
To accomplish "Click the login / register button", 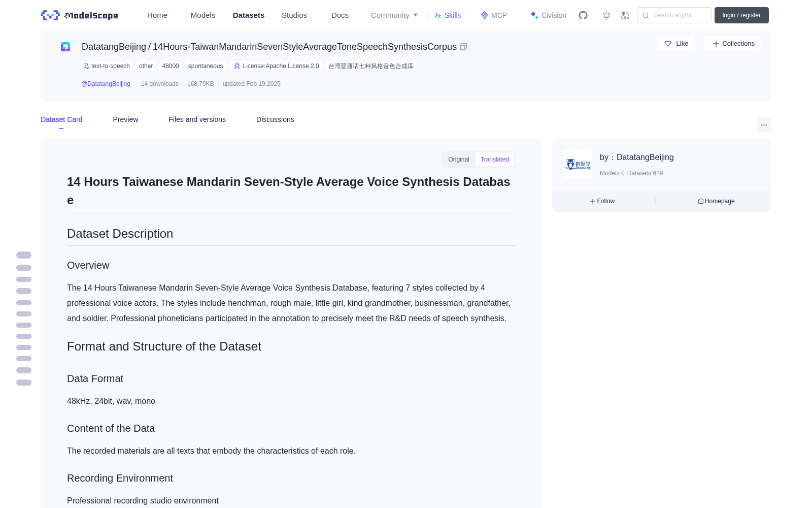I will click(x=741, y=15).
